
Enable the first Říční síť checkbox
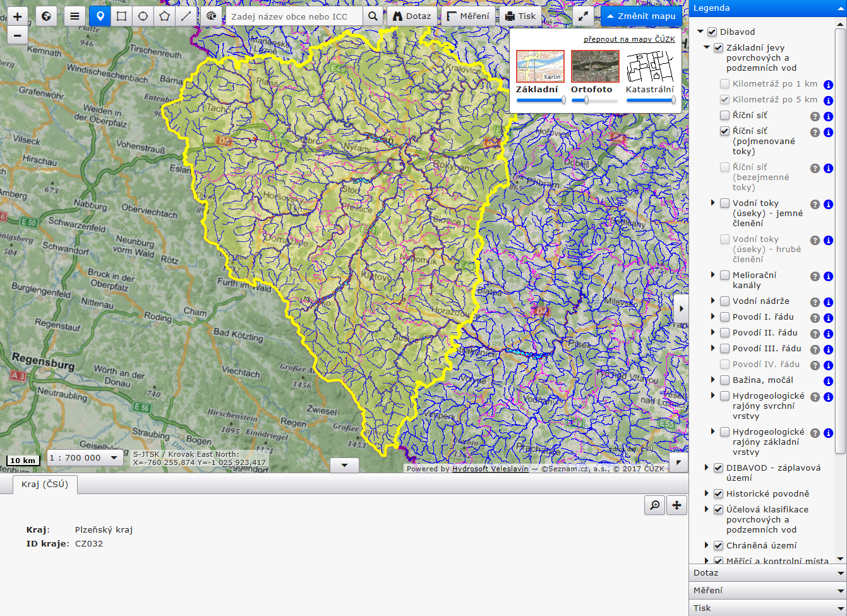(724, 115)
